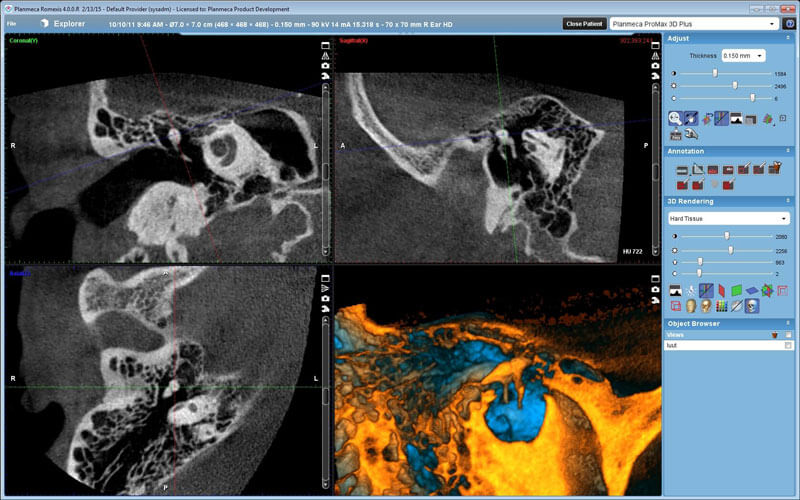Click the Adjust contrast slider valued 1584
This screenshot has height=500, width=800.
[727, 73]
